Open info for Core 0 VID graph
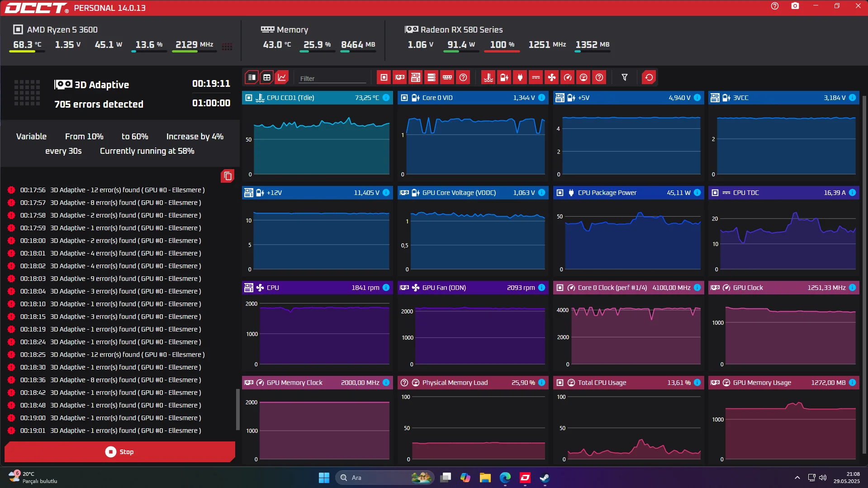Viewport: 868px width, 488px height. pos(542,98)
